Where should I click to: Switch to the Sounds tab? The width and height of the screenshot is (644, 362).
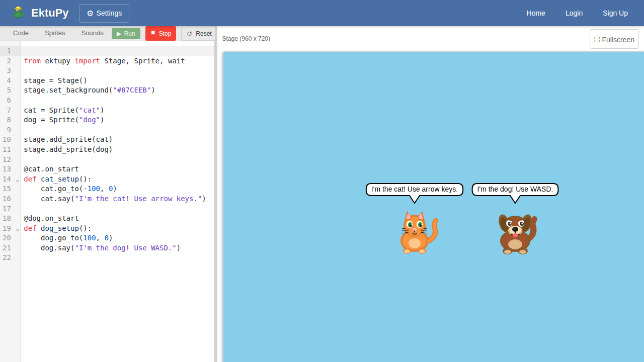coord(92,33)
